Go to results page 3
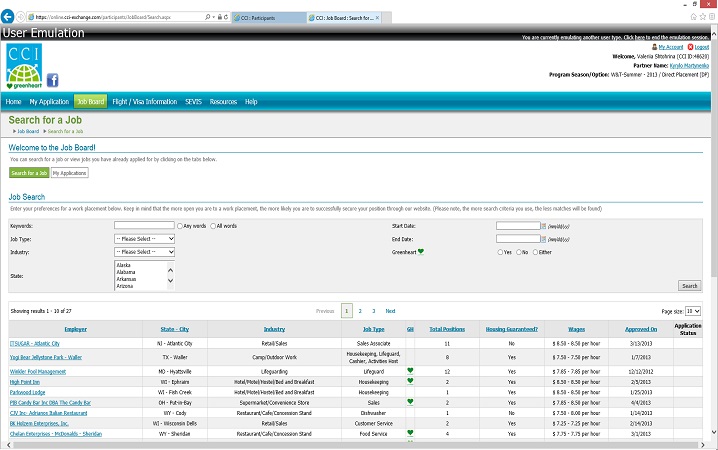Screen dimensions: 718x450 pos(374,311)
